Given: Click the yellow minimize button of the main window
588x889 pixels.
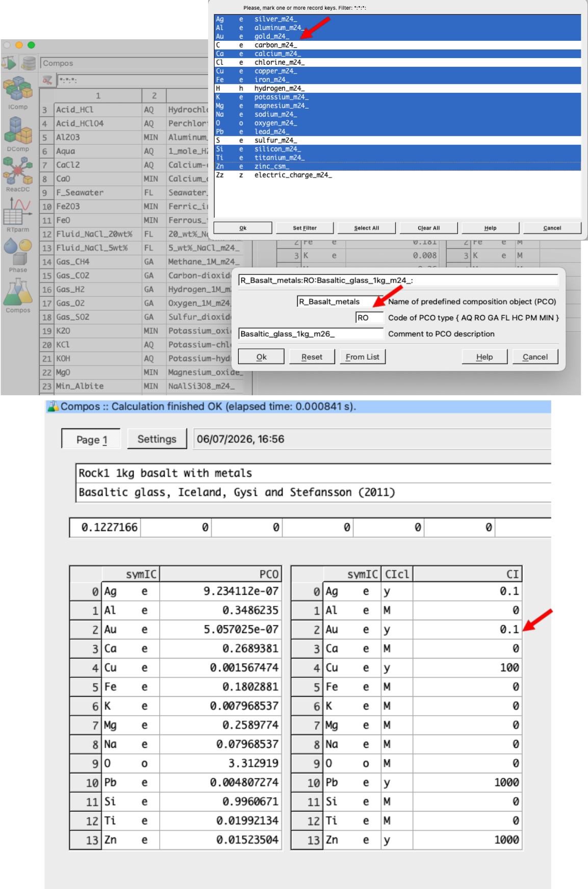Looking at the screenshot, I should tap(19, 45).
